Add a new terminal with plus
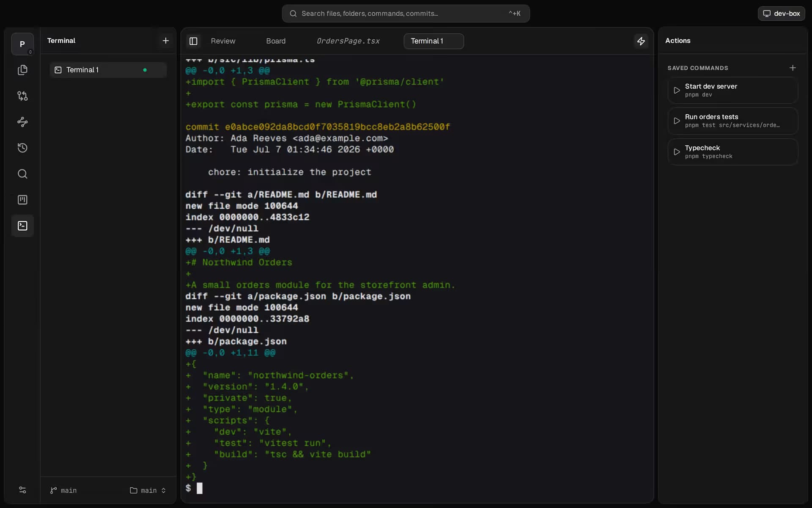This screenshot has height=508, width=812. tap(166, 41)
